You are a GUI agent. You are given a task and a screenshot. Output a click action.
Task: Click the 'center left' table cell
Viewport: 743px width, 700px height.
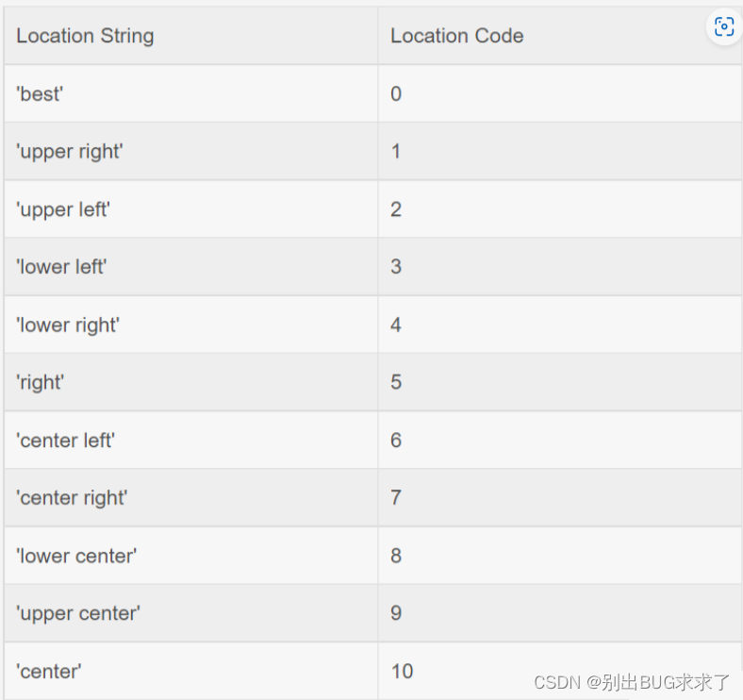[191, 441]
